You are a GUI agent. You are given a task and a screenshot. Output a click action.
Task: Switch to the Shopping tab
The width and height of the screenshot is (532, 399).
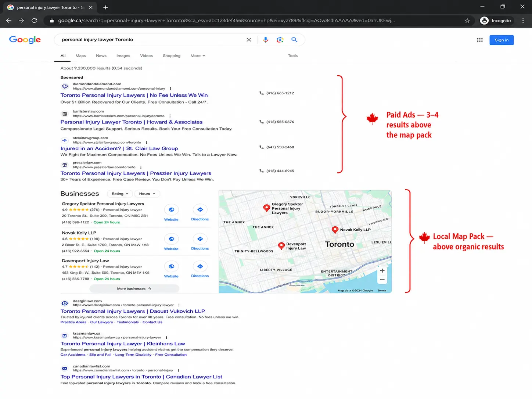click(x=172, y=56)
